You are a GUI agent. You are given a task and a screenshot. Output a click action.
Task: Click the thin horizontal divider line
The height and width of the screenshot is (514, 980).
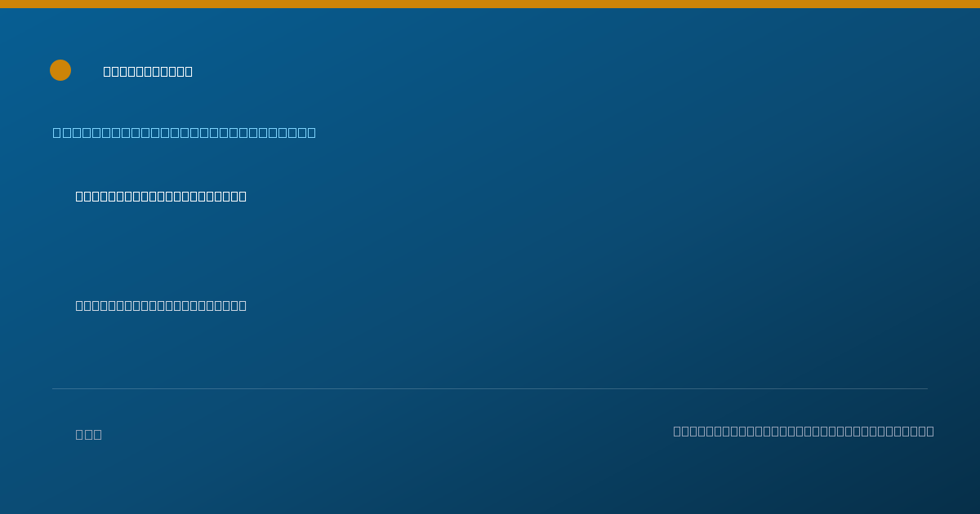(x=490, y=389)
